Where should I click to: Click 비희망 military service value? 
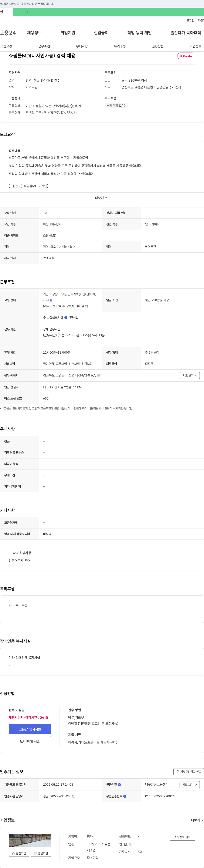click(47, 534)
